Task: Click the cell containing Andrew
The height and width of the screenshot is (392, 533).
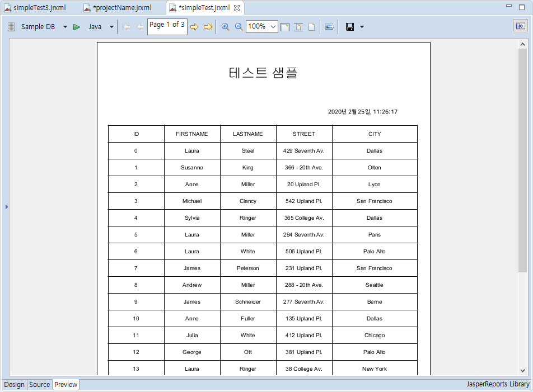Action: (x=192, y=285)
